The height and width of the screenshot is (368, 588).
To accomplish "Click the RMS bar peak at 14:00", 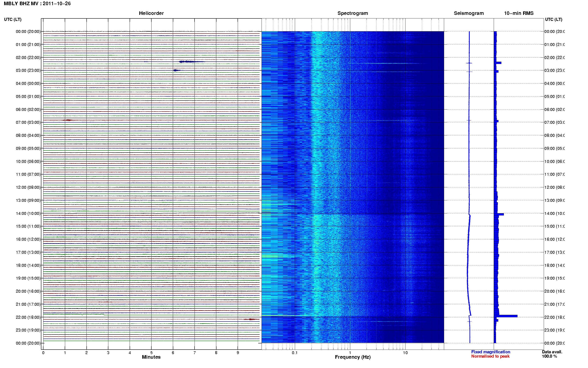I will (x=499, y=214).
